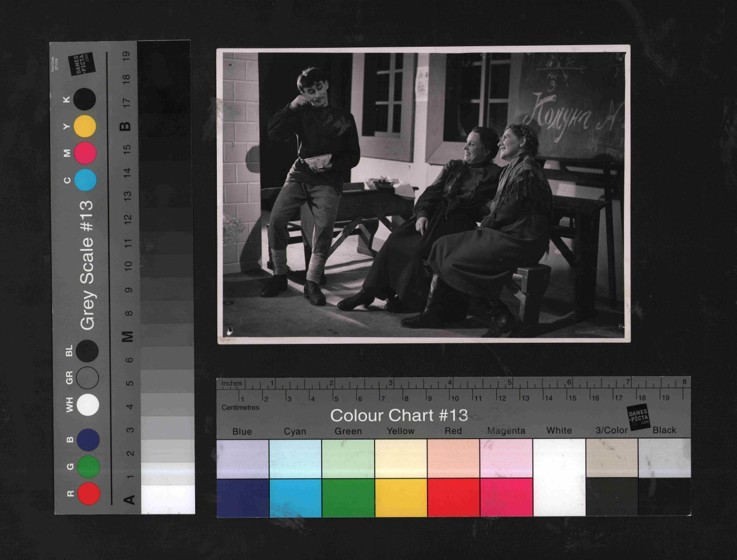Click the Danes-Picta logo on Grey Scale card
Image resolution: width=737 pixels, height=560 pixels.
pyautogui.click(x=81, y=64)
